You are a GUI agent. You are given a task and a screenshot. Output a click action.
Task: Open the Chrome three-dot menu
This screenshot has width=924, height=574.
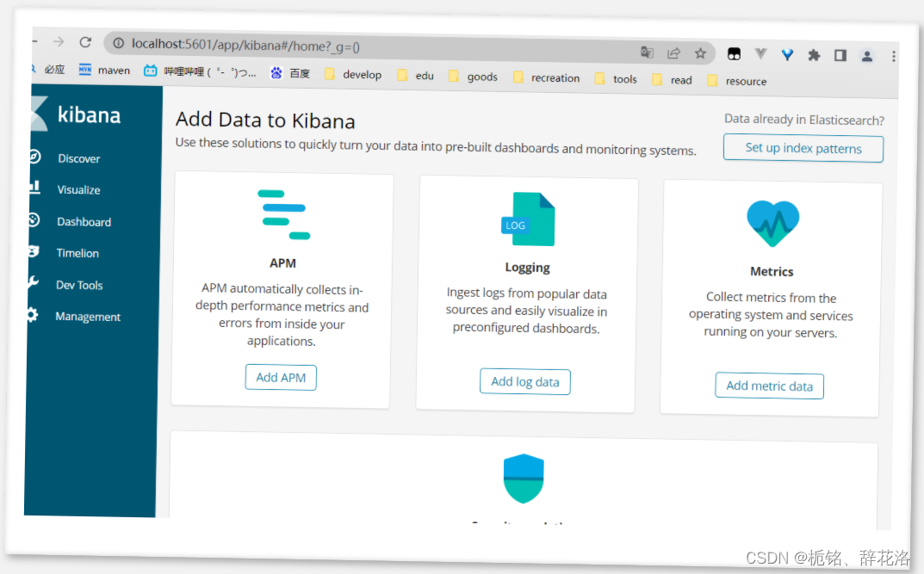click(x=893, y=56)
